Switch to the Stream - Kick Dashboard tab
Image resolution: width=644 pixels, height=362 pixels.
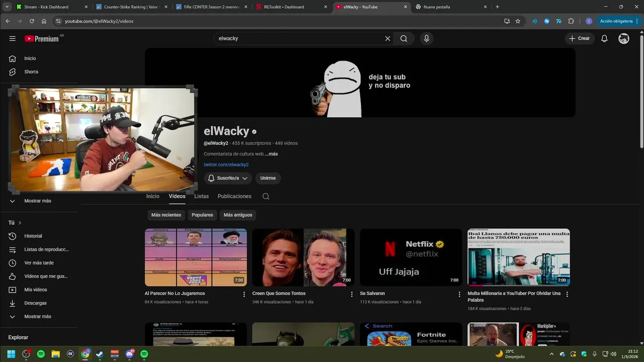click(x=52, y=7)
